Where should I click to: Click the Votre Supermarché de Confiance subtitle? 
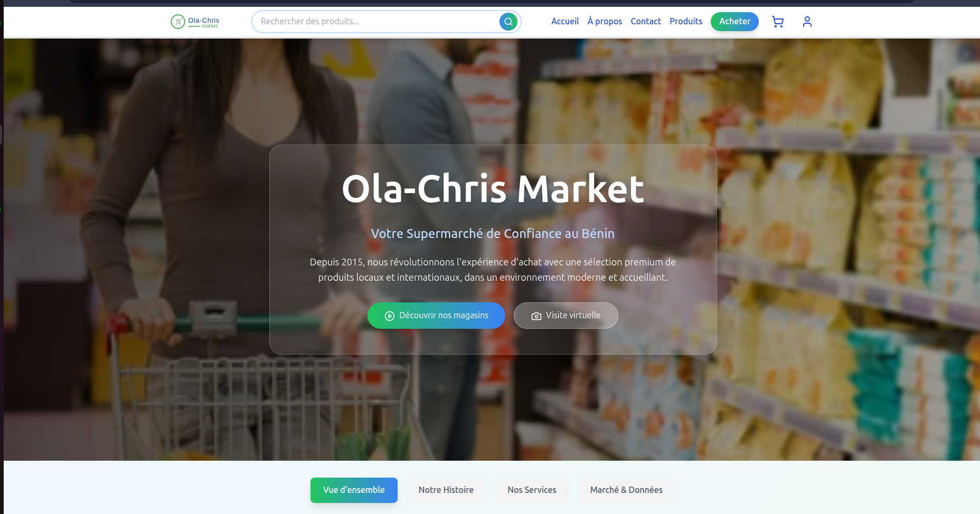coord(493,234)
